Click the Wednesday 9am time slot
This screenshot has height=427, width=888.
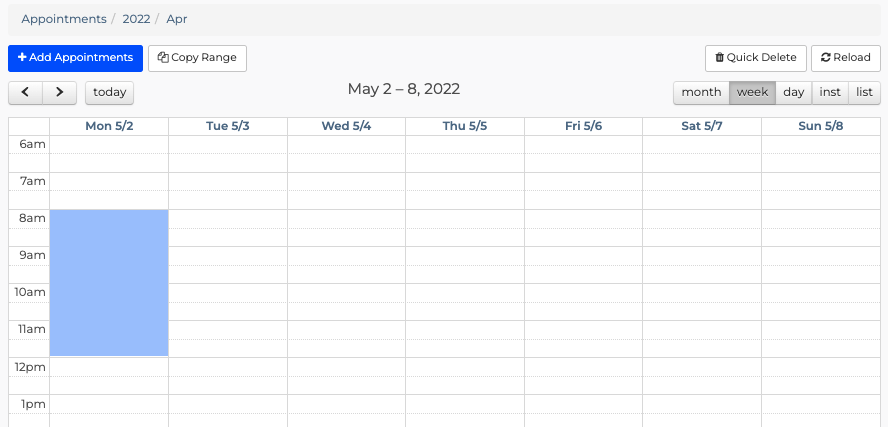(x=347, y=256)
